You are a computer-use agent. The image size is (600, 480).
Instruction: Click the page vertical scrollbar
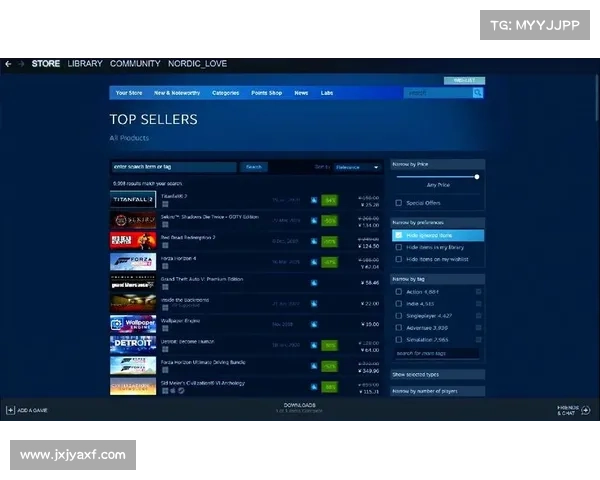click(597, 99)
